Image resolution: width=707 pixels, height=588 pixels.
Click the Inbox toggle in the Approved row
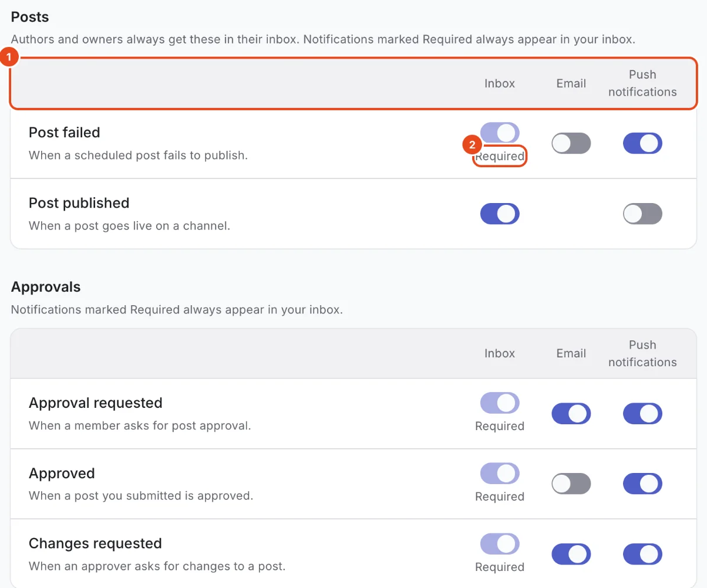[x=500, y=473]
